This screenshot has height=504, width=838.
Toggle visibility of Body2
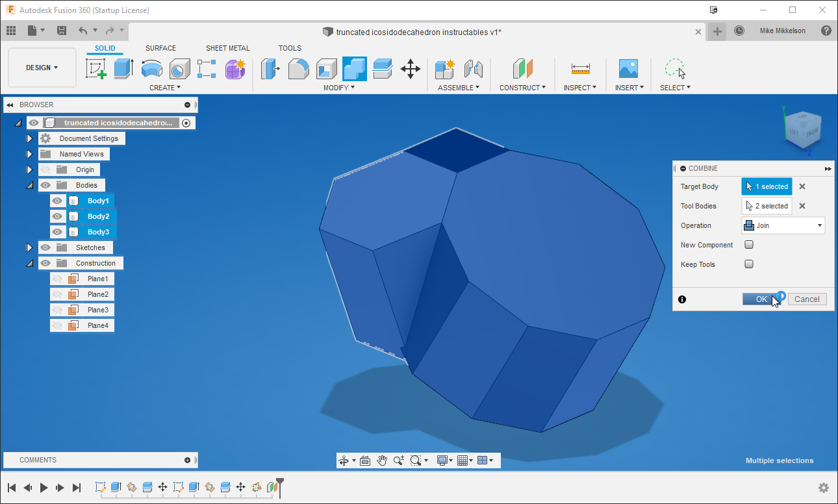point(57,216)
